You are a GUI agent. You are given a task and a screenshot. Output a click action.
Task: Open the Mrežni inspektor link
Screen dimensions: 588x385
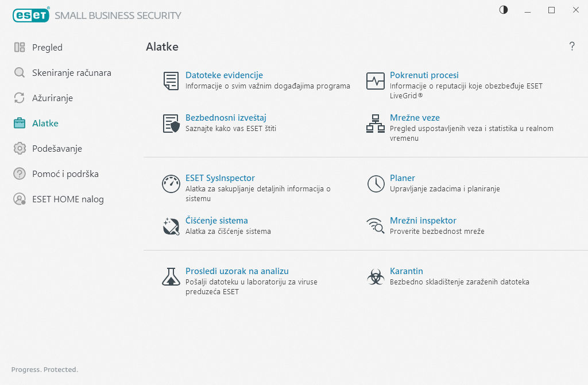click(x=423, y=221)
